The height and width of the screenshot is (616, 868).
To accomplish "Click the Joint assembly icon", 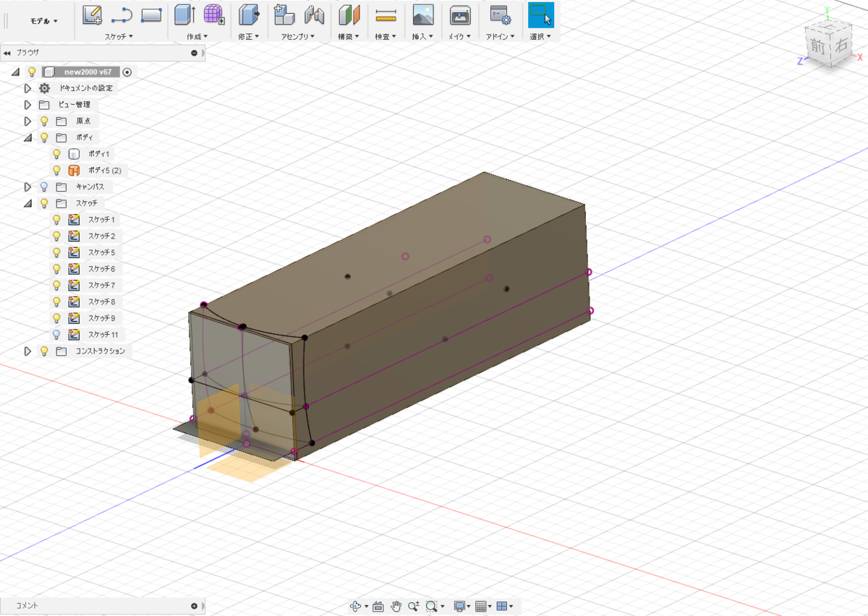I will 314,14.
